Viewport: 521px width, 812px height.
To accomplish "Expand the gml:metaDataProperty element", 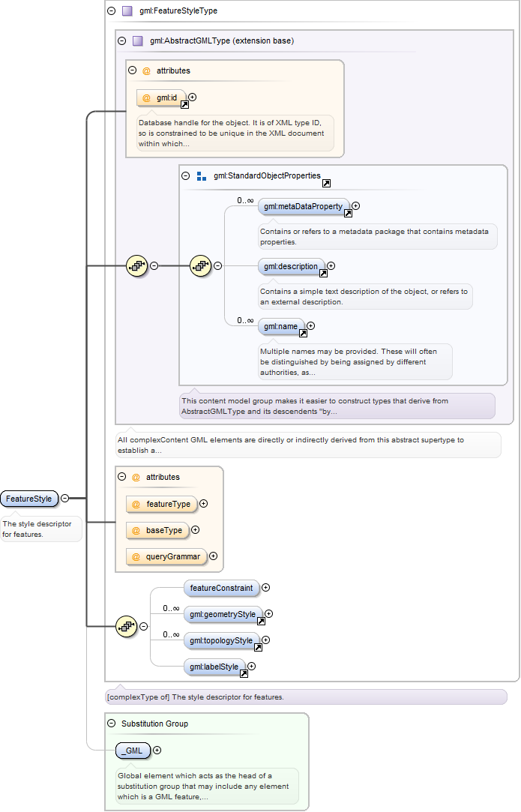I will point(356,205).
